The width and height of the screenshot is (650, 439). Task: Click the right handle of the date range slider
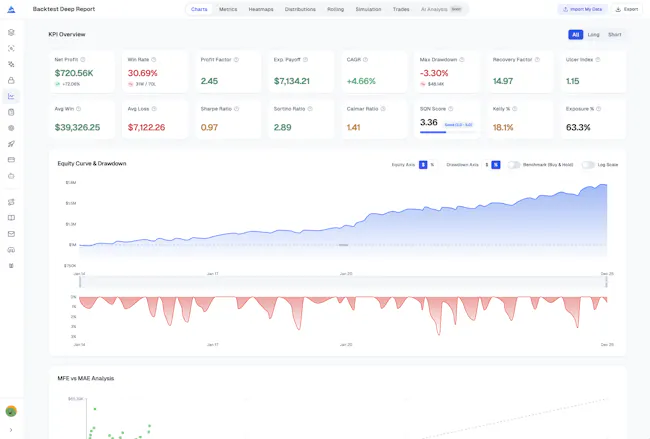click(x=606, y=282)
